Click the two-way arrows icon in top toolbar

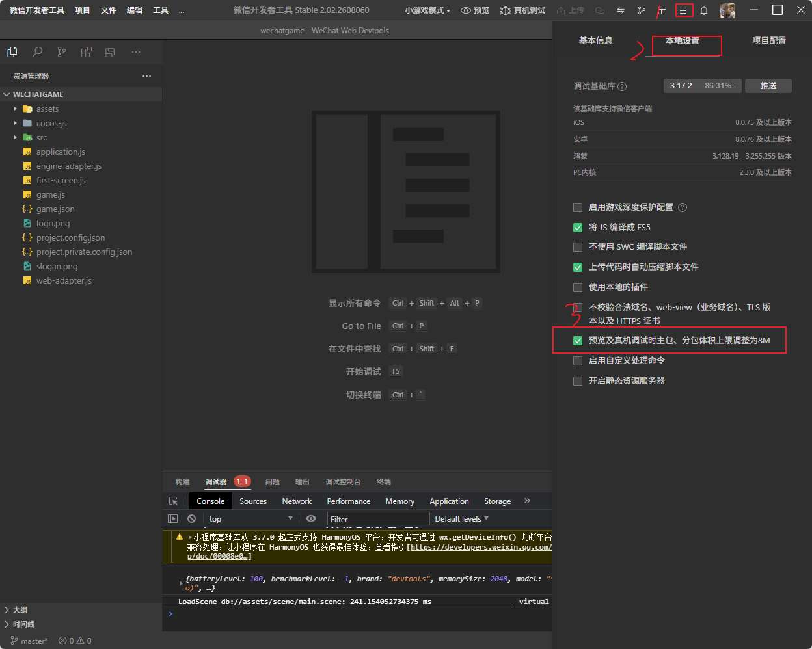point(621,10)
